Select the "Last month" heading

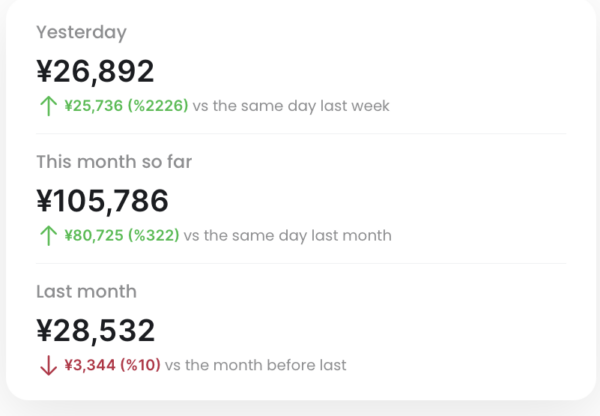click(86, 292)
